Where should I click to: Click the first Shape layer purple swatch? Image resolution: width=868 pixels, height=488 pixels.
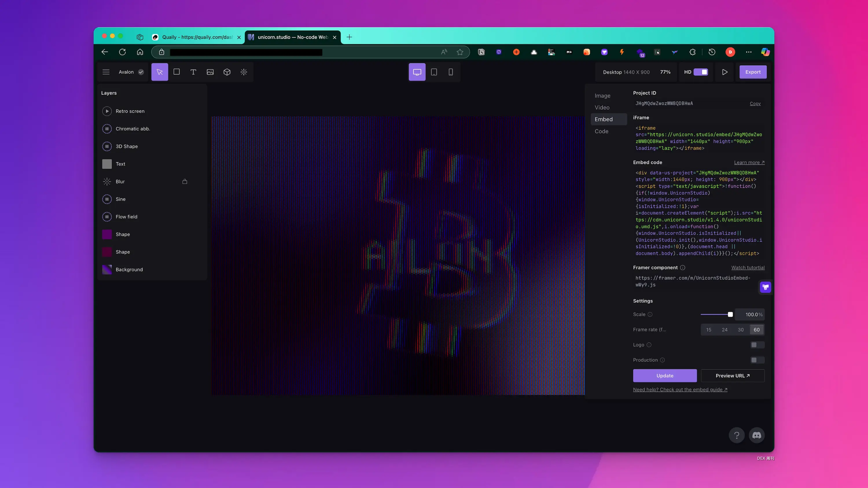pyautogui.click(x=107, y=234)
